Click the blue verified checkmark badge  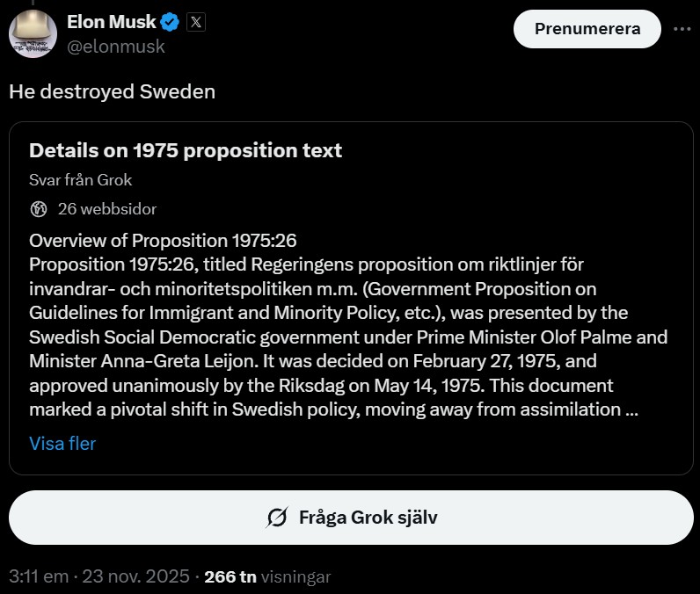[171, 23]
